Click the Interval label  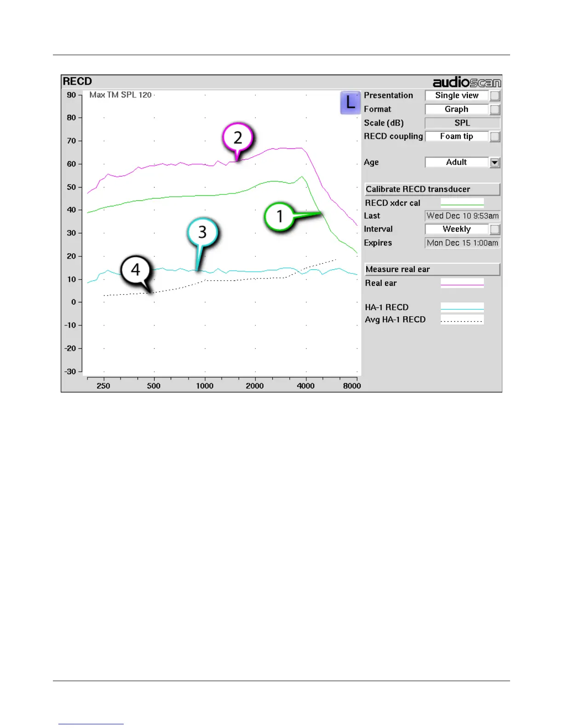[378, 229]
